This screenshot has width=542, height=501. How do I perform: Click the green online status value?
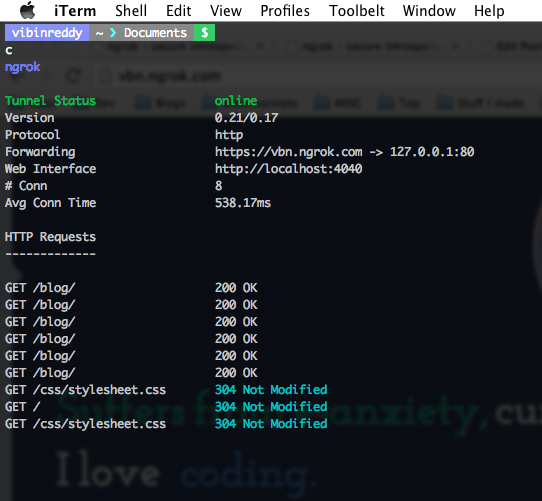pyautogui.click(x=236, y=101)
